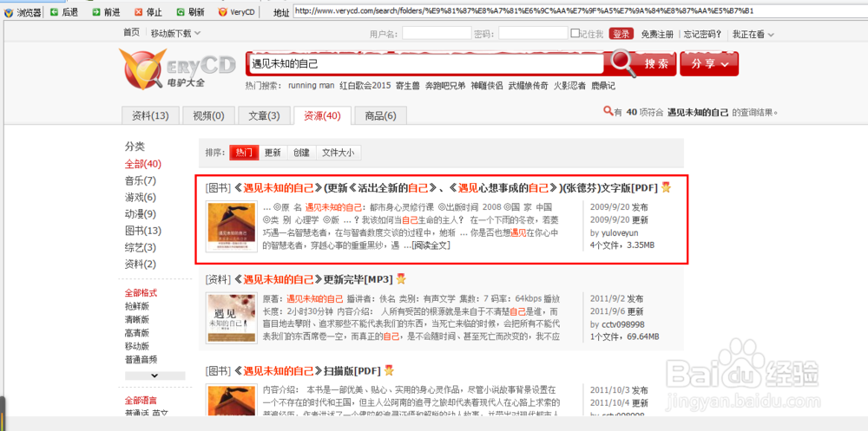Click hot search term 奔跑吧兄弟

[445, 86]
